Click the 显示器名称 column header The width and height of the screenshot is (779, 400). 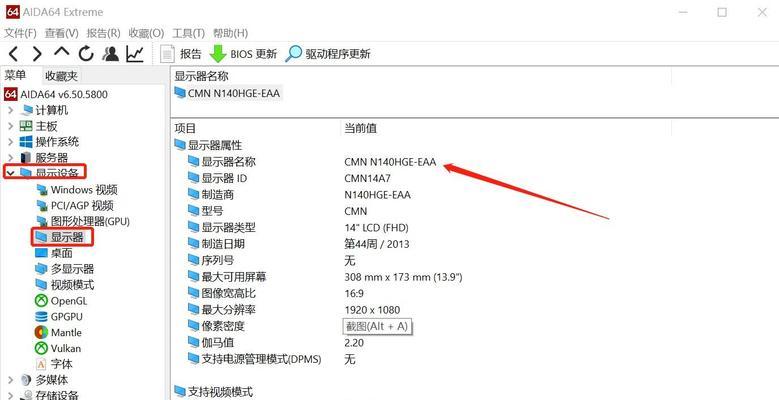click(x=201, y=76)
